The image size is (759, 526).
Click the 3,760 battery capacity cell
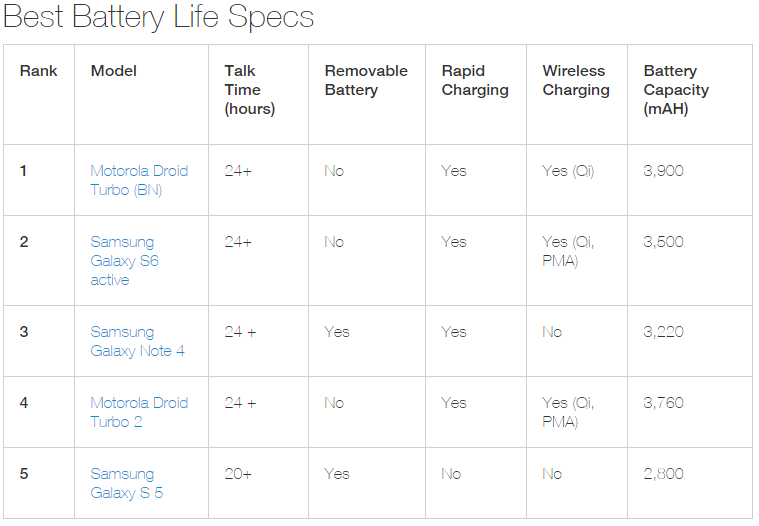coord(663,403)
